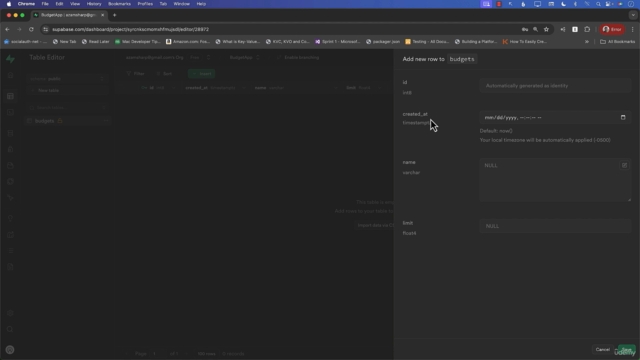Open Spotlight search in menu bar
Viewport: 640px width, 360px height.
click(x=598, y=4)
